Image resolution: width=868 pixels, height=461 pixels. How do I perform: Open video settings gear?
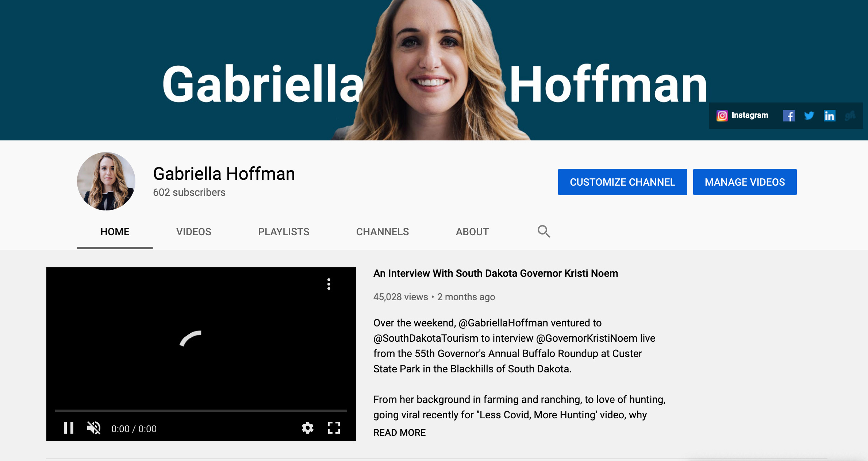(x=308, y=428)
